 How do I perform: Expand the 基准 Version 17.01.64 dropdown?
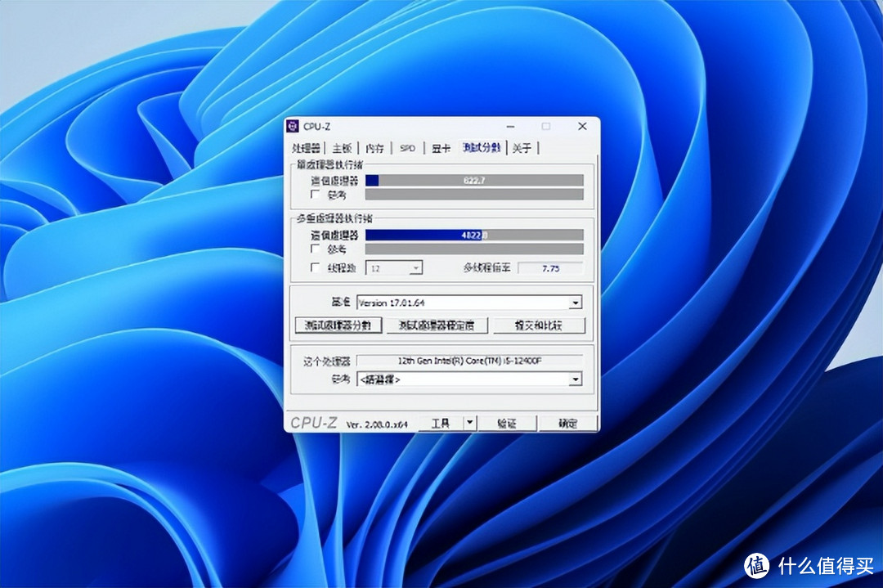[575, 303]
